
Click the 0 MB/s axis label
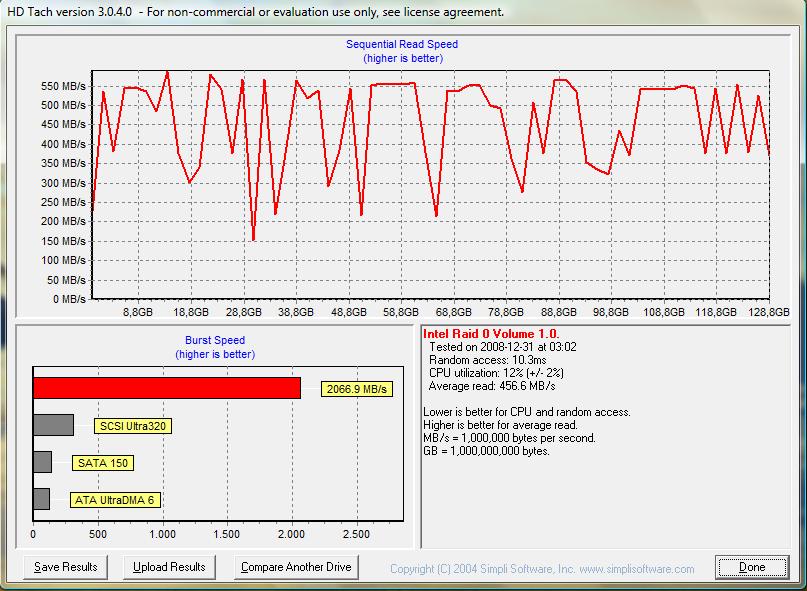click(69, 299)
